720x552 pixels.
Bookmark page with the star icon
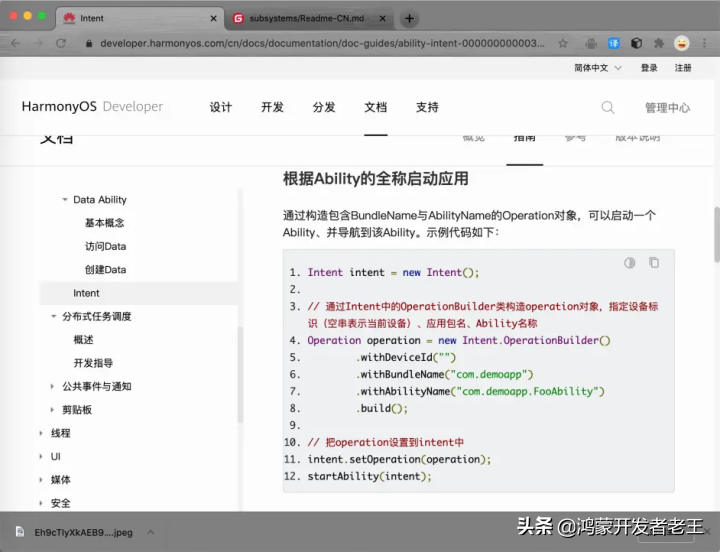563,43
